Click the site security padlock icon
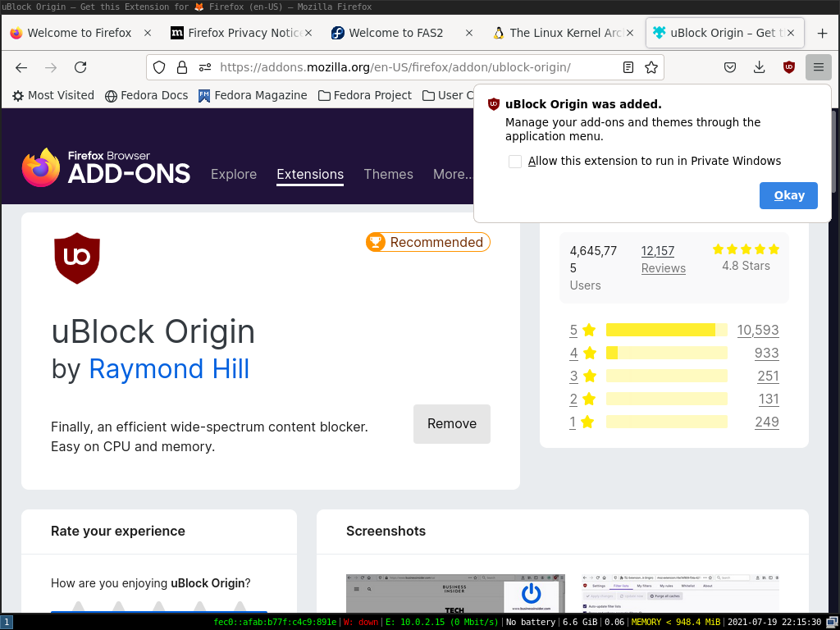Viewport: 840px width, 630px height. [x=182, y=67]
